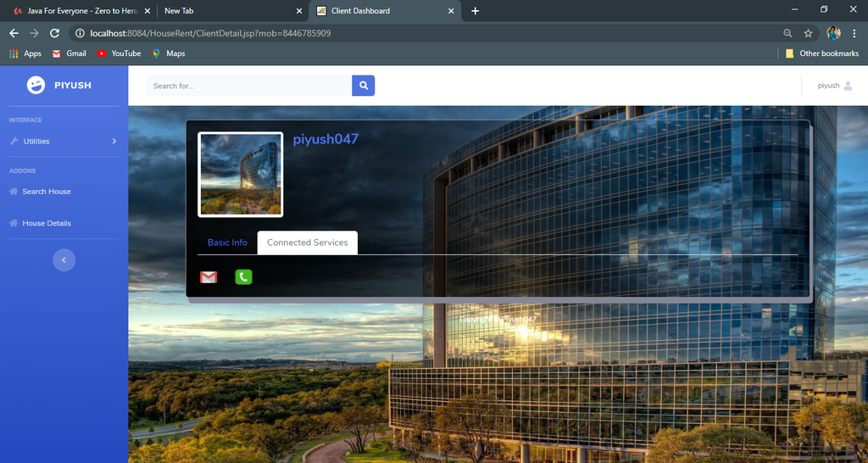
Task: Click the smiley brand logo in sidebar
Action: pyautogui.click(x=36, y=86)
